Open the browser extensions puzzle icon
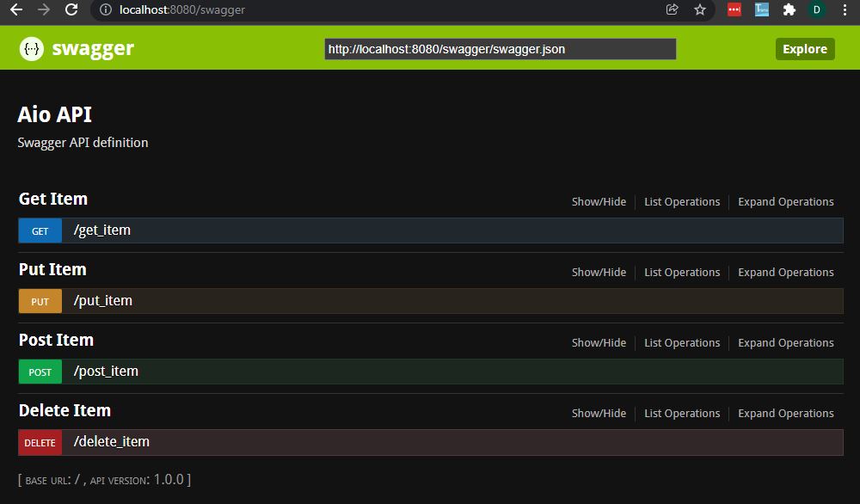This screenshot has width=860, height=504. pyautogui.click(x=790, y=10)
